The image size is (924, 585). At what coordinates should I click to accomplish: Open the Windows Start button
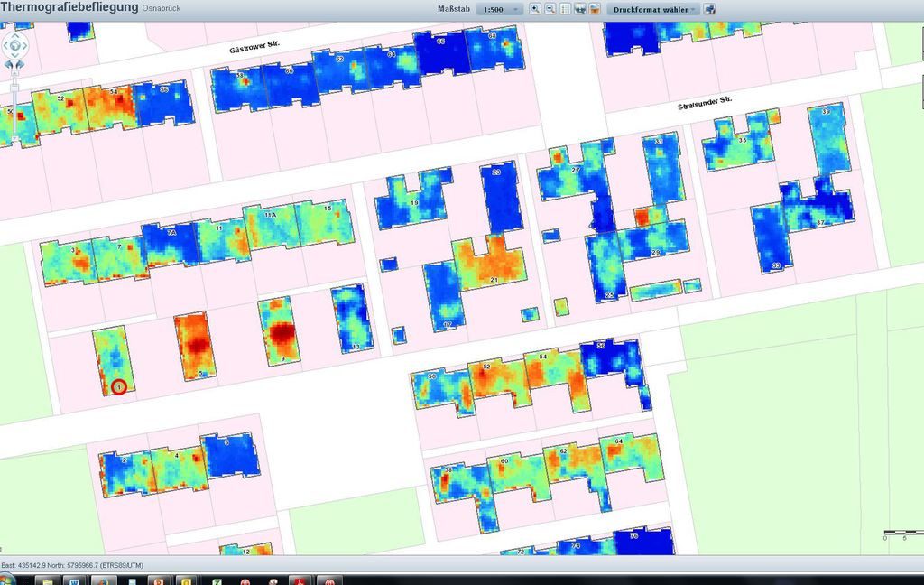7,579
